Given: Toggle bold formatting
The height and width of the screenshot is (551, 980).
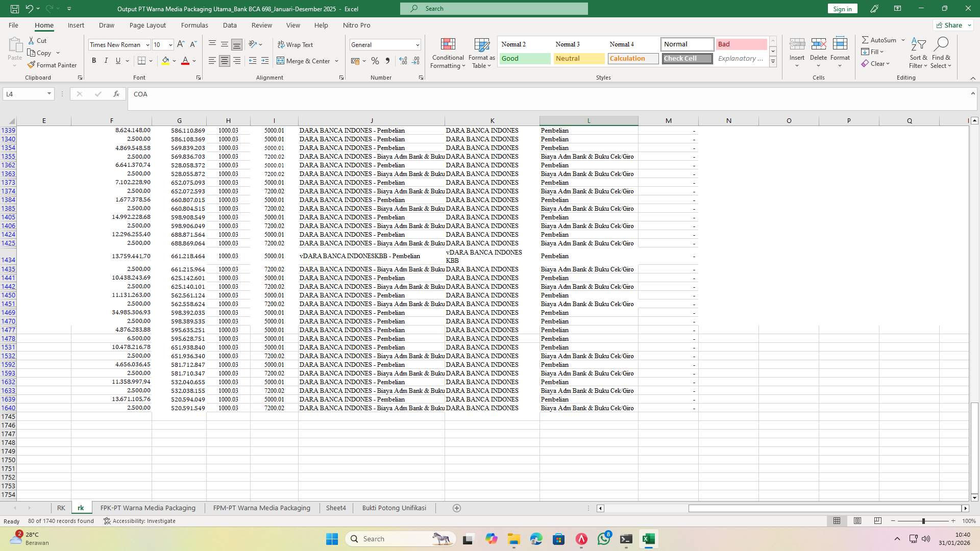Looking at the screenshot, I should [x=94, y=60].
